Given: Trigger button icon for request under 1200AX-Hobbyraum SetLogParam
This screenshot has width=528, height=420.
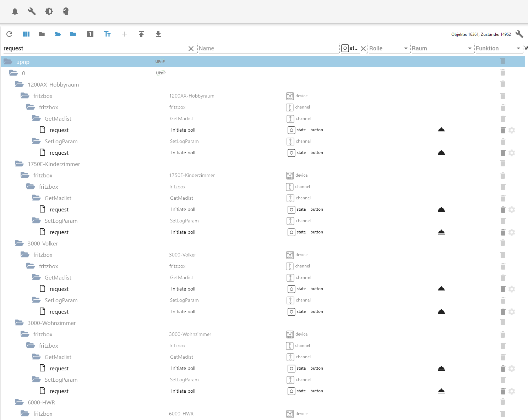Looking at the screenshot, I should (x=441, y=153).
